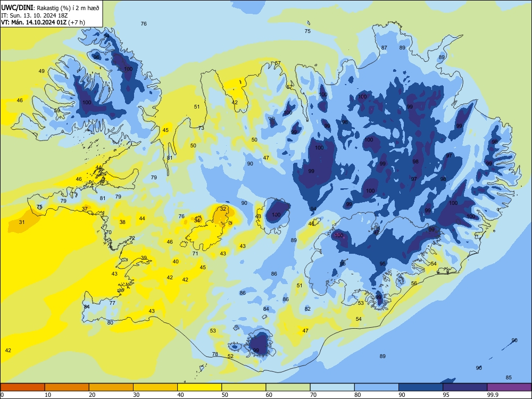This screenshot has height=399, width=532.
Task: Click the humidity value '78' on the map
Action: pos(215,354)
